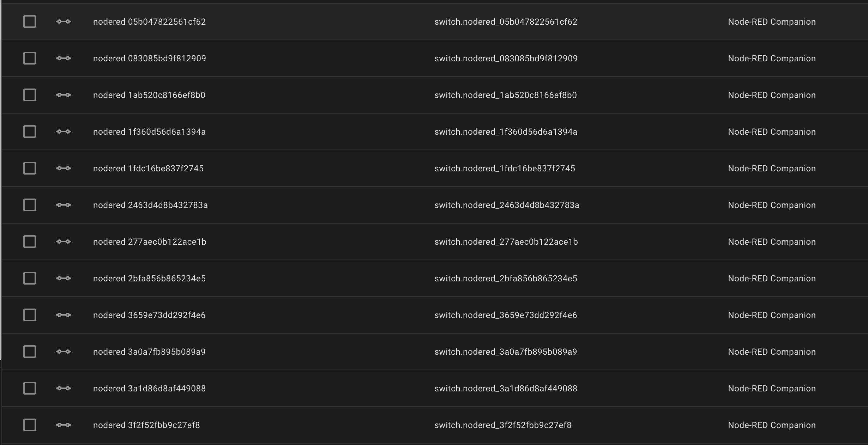Open entity switch.nodered_3a0a7fb895b089a9

tap(506, 352)
